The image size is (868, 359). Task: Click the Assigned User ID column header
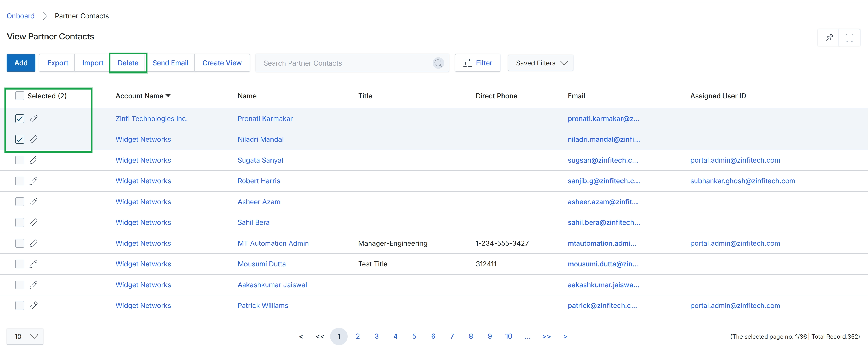[718, 96]
